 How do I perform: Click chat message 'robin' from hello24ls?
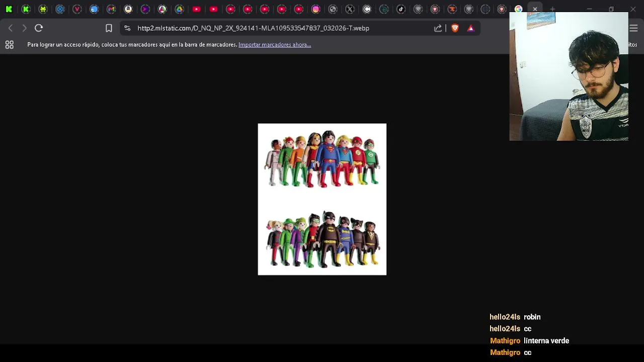coord(532,317)
